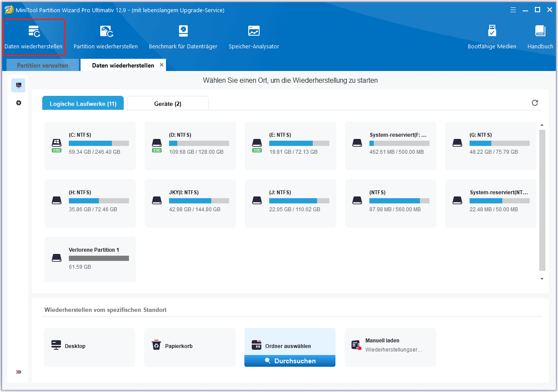Click the Papierkorb recycle bin icon
This screenshot has width=558, height=392.
[156, 345]
